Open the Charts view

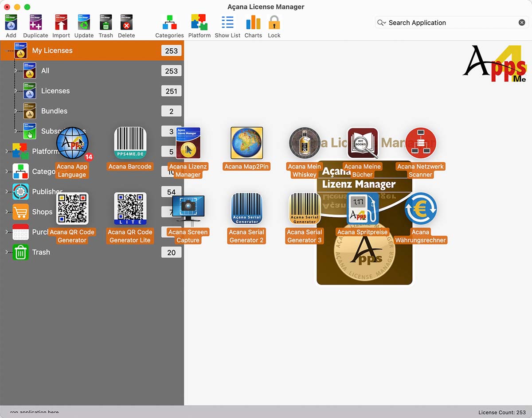pyautogui.click(x=253, y=22)
